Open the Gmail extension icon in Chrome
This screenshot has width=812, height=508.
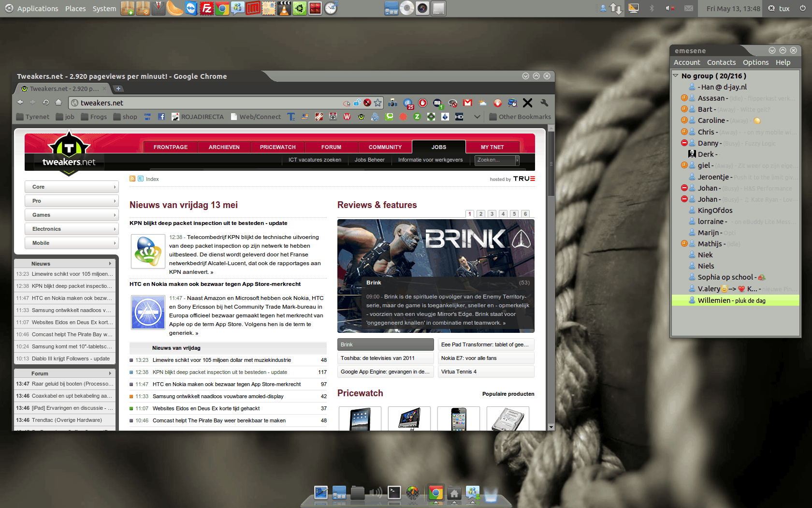coord(467,103)
